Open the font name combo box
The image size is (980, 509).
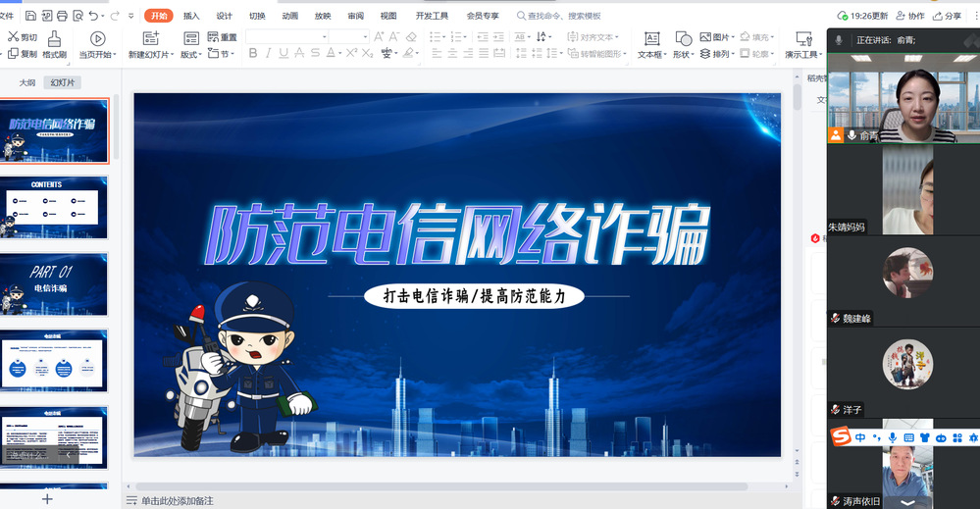point(285,36)
